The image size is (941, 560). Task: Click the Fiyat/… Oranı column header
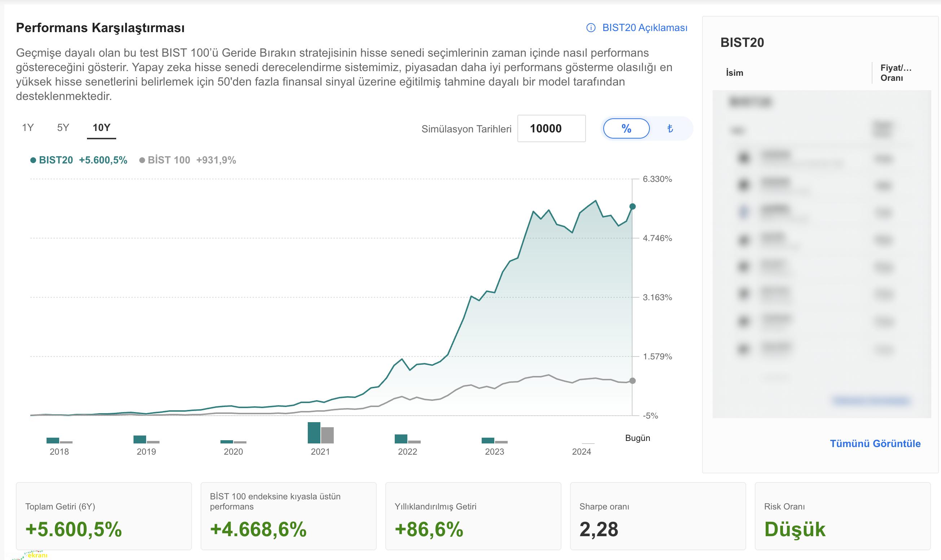(x=896, y=73)
